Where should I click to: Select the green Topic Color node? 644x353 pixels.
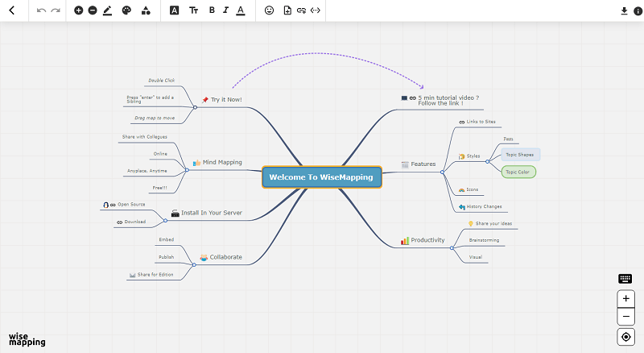click(518, 172)
